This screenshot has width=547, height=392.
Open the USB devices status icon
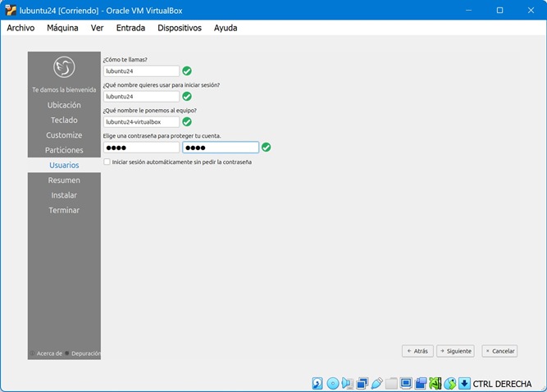[376, 383]
